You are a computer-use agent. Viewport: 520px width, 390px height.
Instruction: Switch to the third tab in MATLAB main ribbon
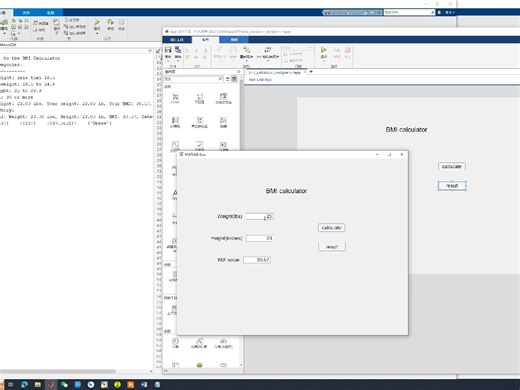(51, 13)
